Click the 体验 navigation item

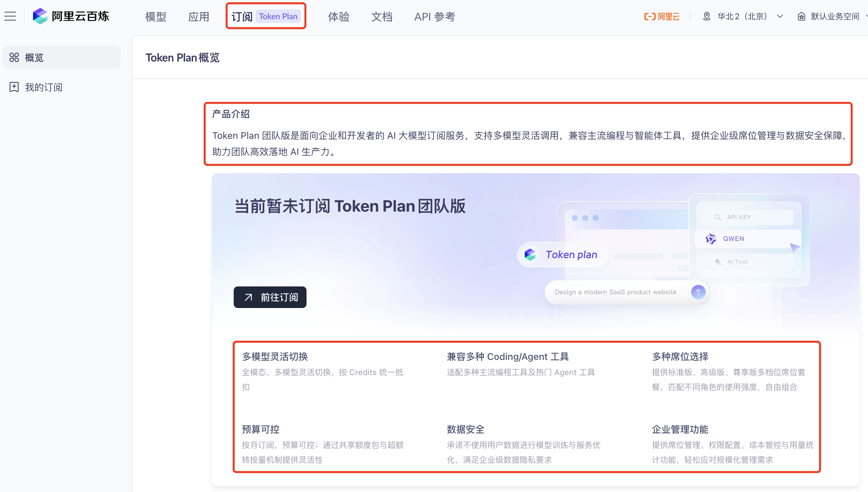coord(339,16)
